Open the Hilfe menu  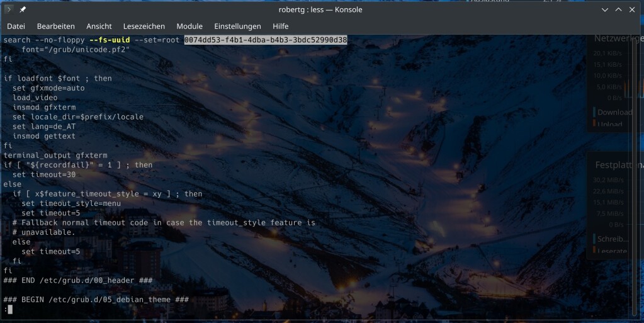click(281, 26)
